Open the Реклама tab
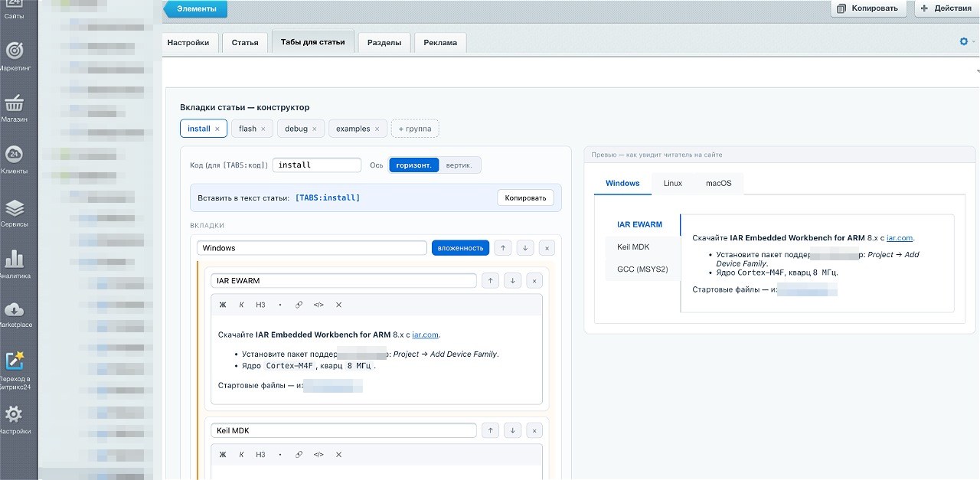The width and height of the screenshot is (980, 480). pyautogui.click(x=440, y=43)
